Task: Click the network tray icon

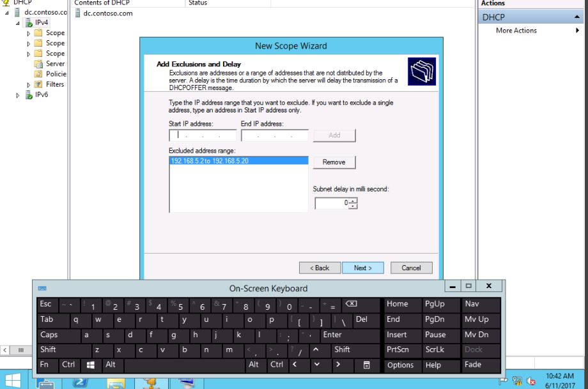Action: (517, 381)
